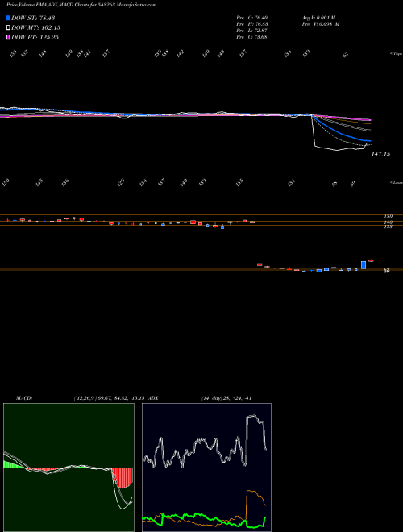Click the Pre H: 76.83 value
The image size is (403, 532).
click(252, 24)
